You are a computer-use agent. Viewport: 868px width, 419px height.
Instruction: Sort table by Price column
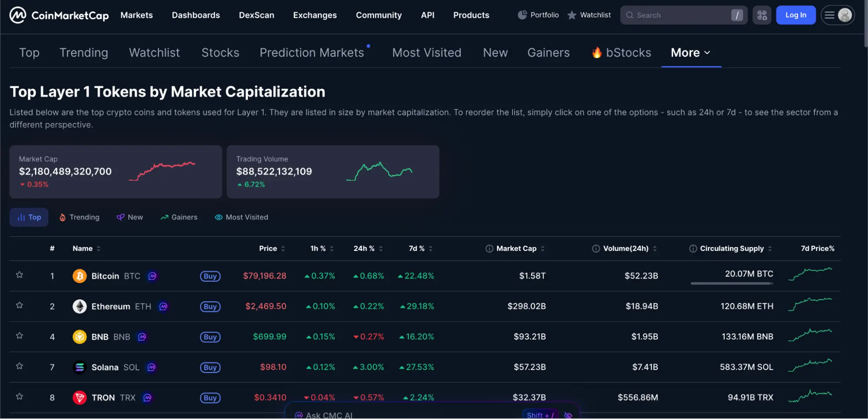coord(272,248)
